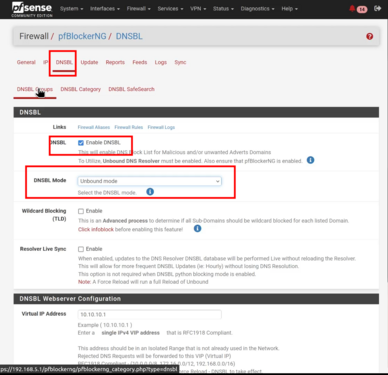Select the DNSBL tab
The image size is (388, 375).
[64, 62]
